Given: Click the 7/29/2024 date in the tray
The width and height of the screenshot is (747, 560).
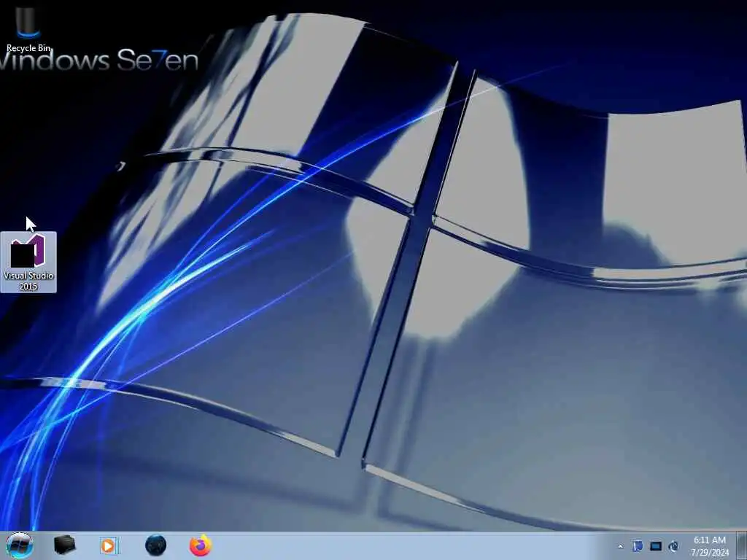Looking at the screenshot, I should coord(710,553).
